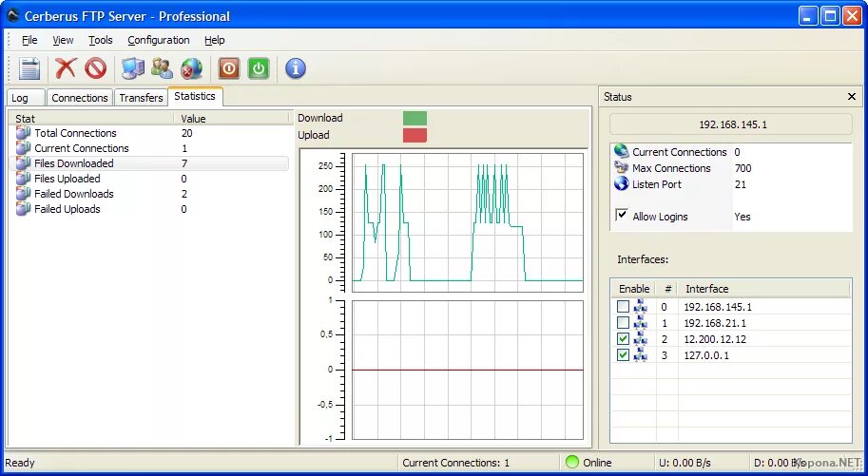The width and height of the screenshot is (868, 476).
Task: Click the Total Connections value 20
Action: (186, 133)
